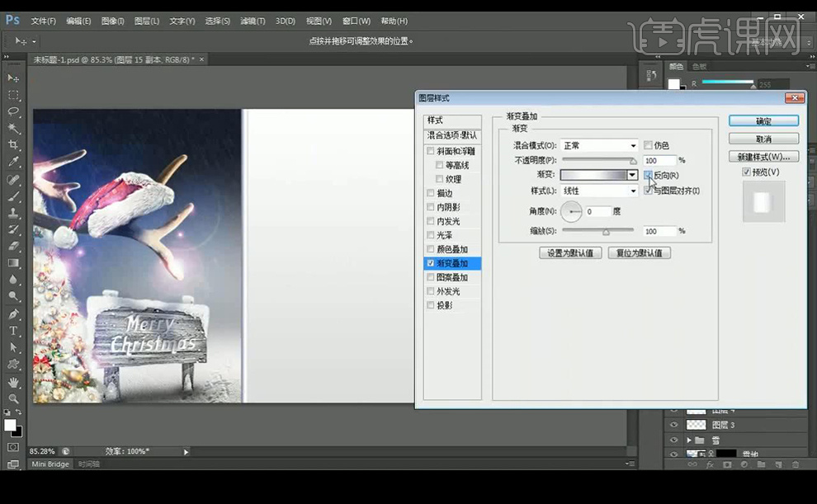Select the Hand tool
This screenshot has width=817, height=504.
coord(13,382)
